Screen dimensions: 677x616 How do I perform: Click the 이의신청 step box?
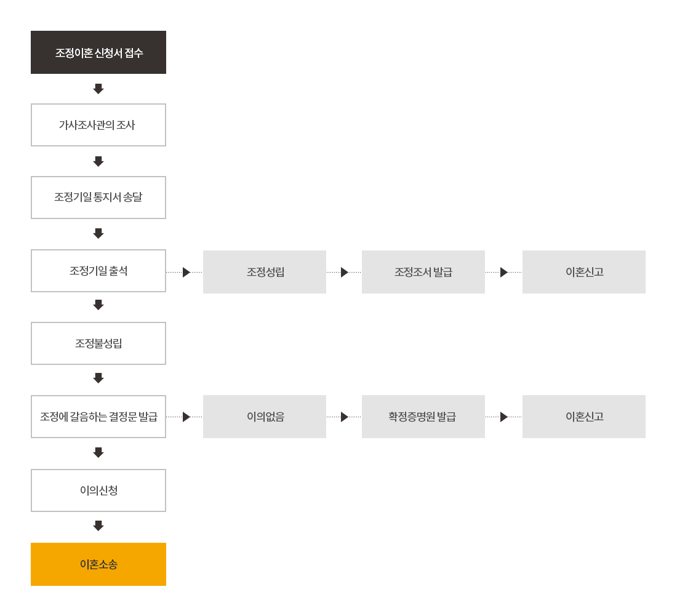point(98,490)
